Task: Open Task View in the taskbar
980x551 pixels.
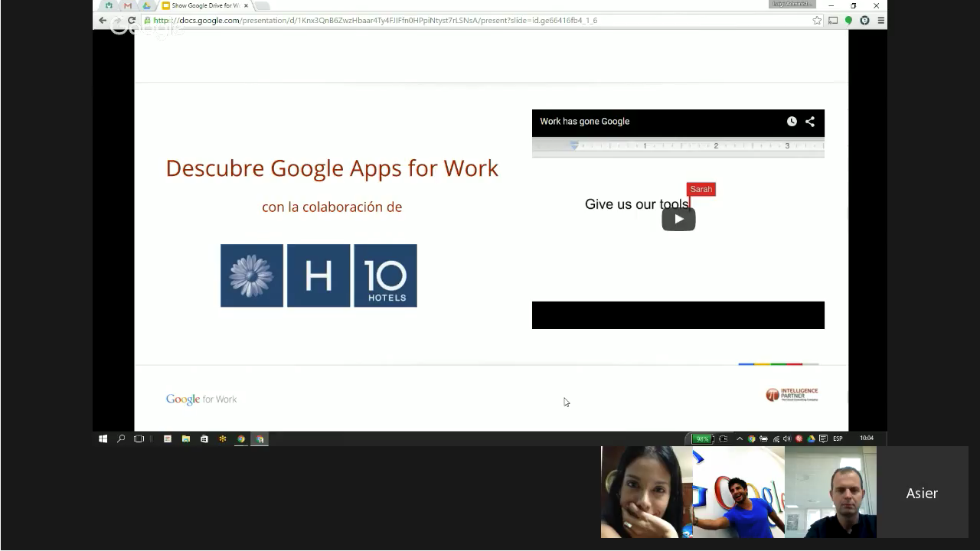Action: (139, 439)
